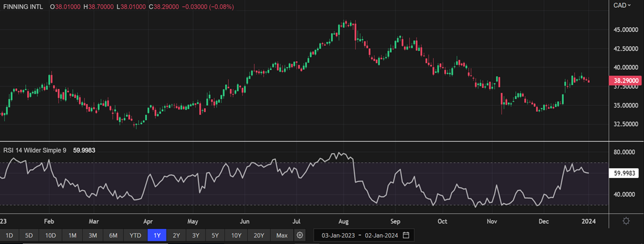Click the 45.00000 price axis label
This screenshot has height=244, width=644.
(625, 30)
